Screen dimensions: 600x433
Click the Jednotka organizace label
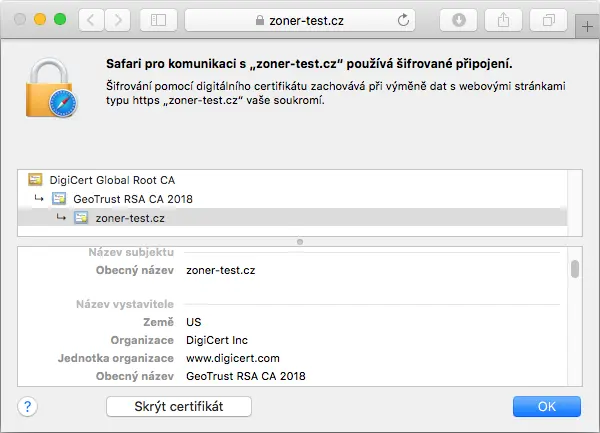(x=116, y=358)
